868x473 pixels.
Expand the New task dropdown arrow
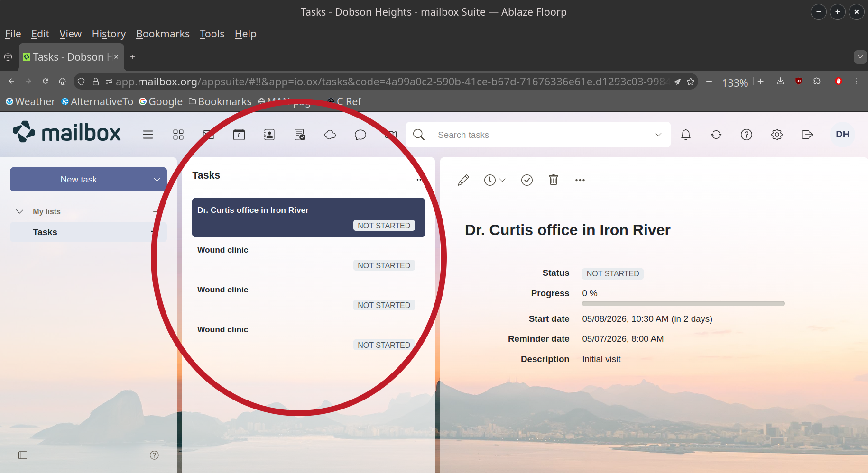[157, 180]
